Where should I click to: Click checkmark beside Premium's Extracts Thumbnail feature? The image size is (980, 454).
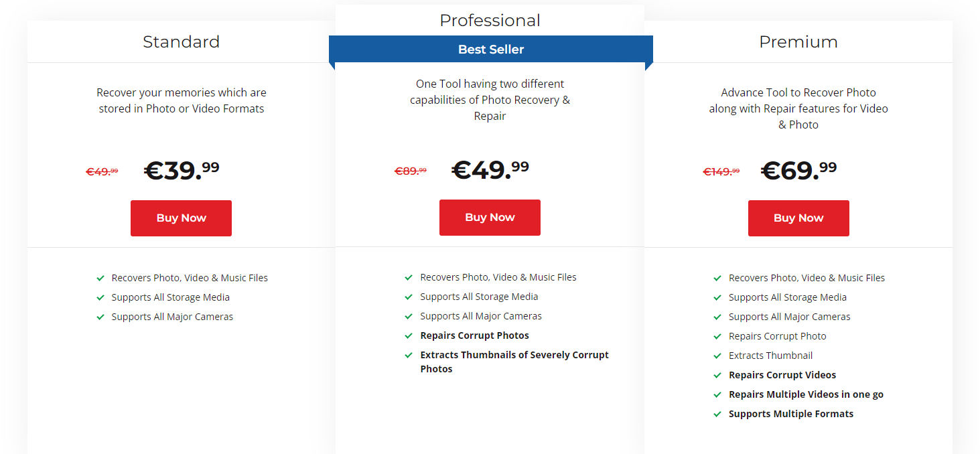pos(717,356)
